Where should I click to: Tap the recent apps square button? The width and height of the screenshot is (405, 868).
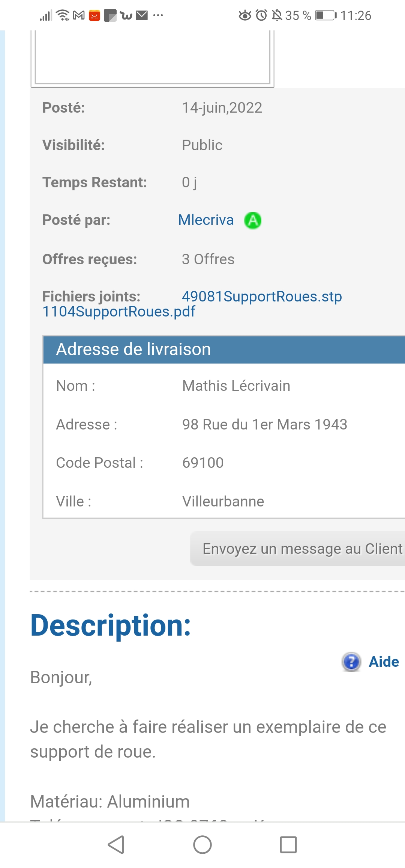pos(288,845)
